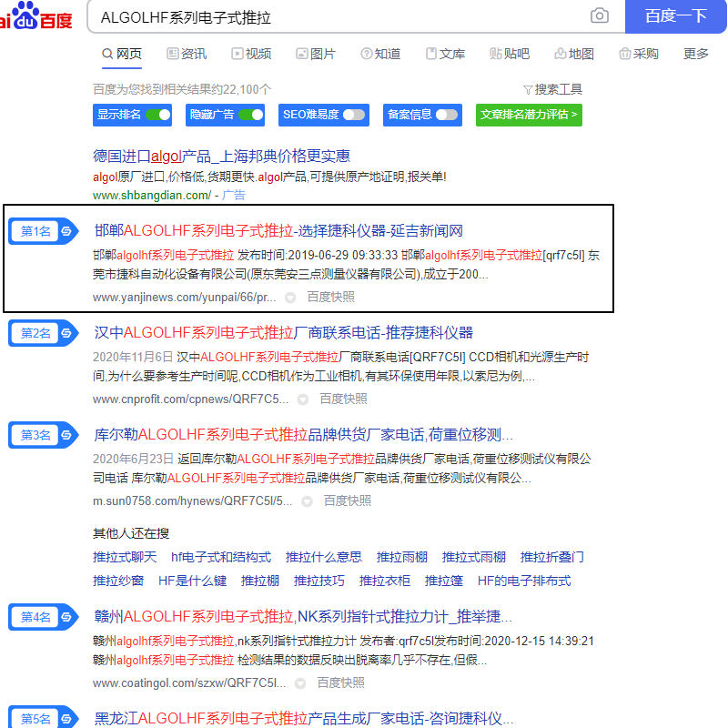Open the 知道 tab
The width and height of the screenshot is (728, 728).
(380, 54)
